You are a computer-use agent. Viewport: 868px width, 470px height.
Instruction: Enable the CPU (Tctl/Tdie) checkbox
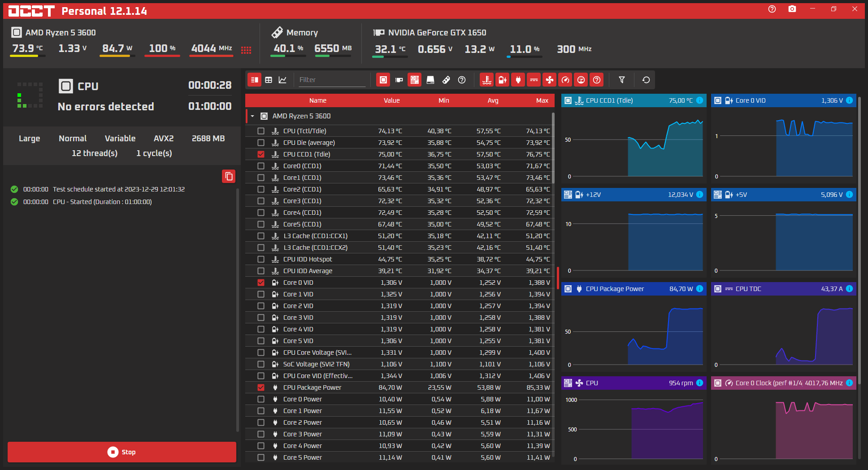click(261, 131)
